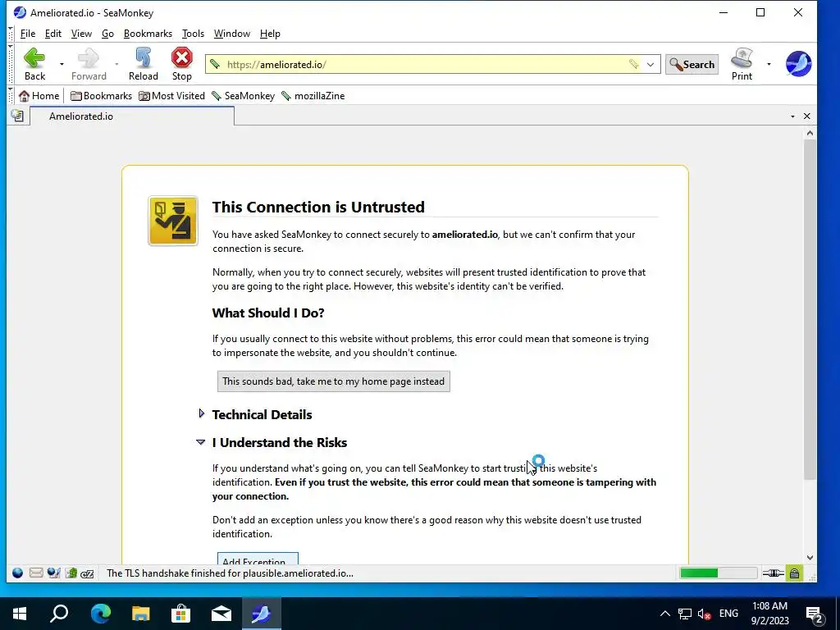Open the Go menu

(107, 33)
